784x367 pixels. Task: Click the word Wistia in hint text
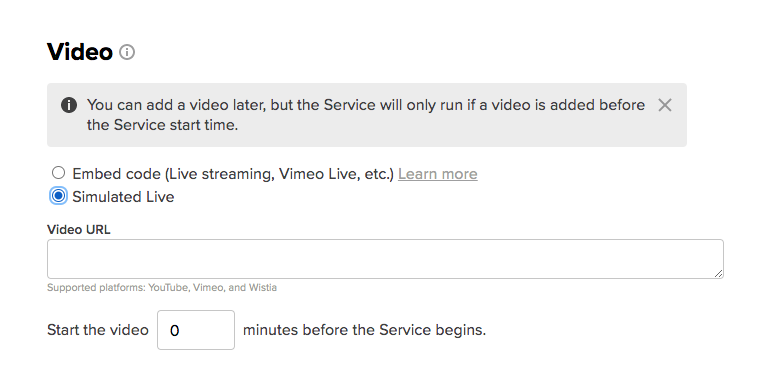(x=264, y=288)
